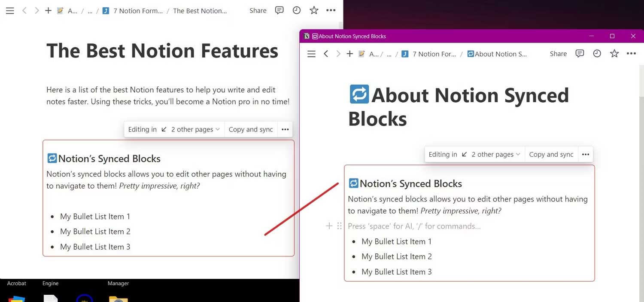This screenshot has width=644, height=302.
Task: Open '7 Notion For...' breadcrumb in right window
Action: coord(429,54)
